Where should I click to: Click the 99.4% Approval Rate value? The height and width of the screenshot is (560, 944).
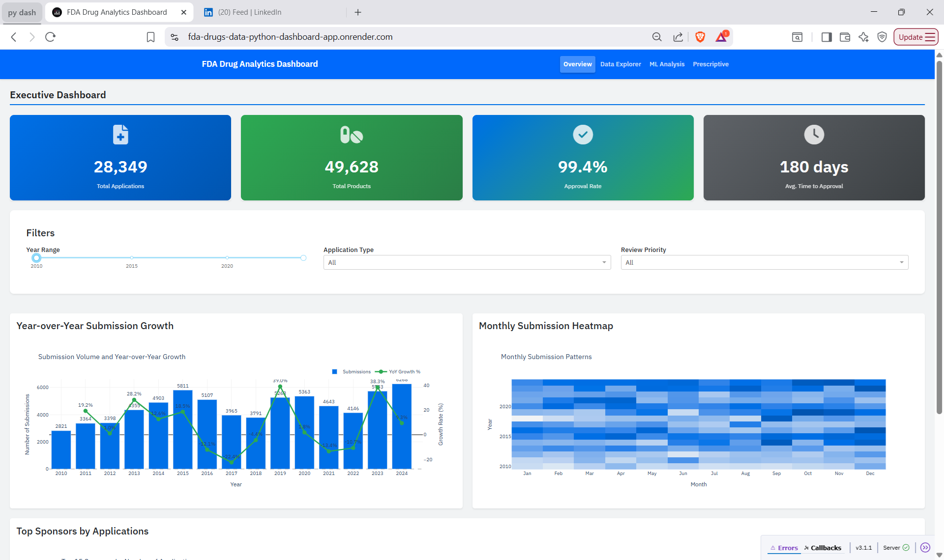pyautogui.click(x=583, y=167)
